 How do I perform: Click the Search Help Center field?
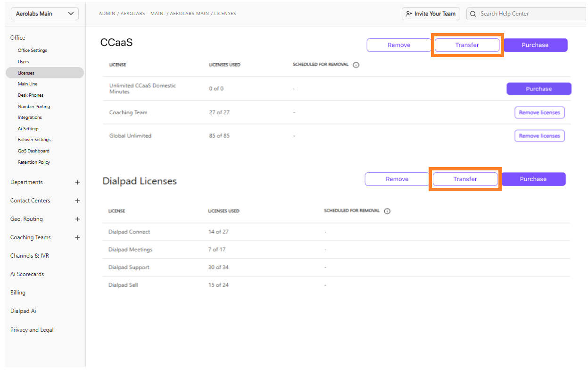pyautogui.click(x=526, y=14)
